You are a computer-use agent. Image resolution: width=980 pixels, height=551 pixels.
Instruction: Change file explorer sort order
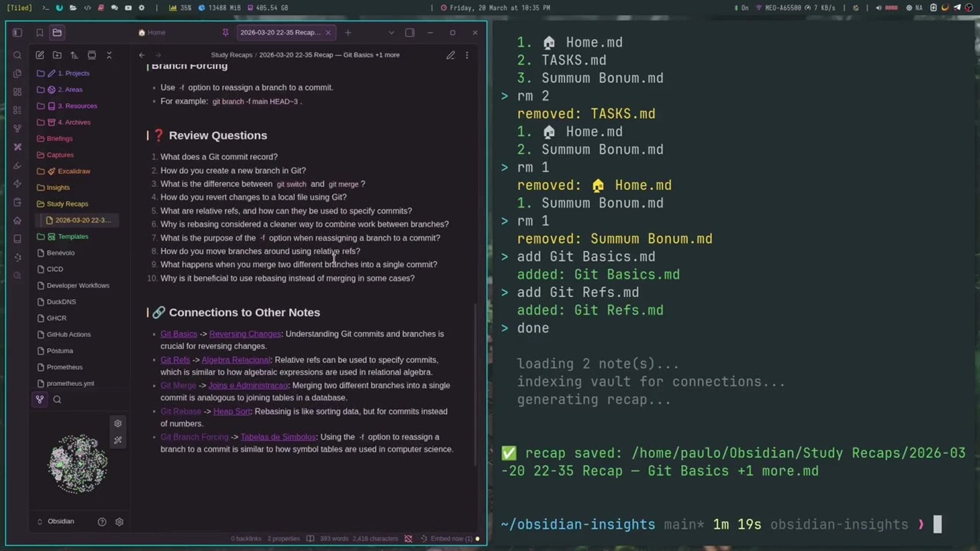pyautogui.click(x=75, y=55)
